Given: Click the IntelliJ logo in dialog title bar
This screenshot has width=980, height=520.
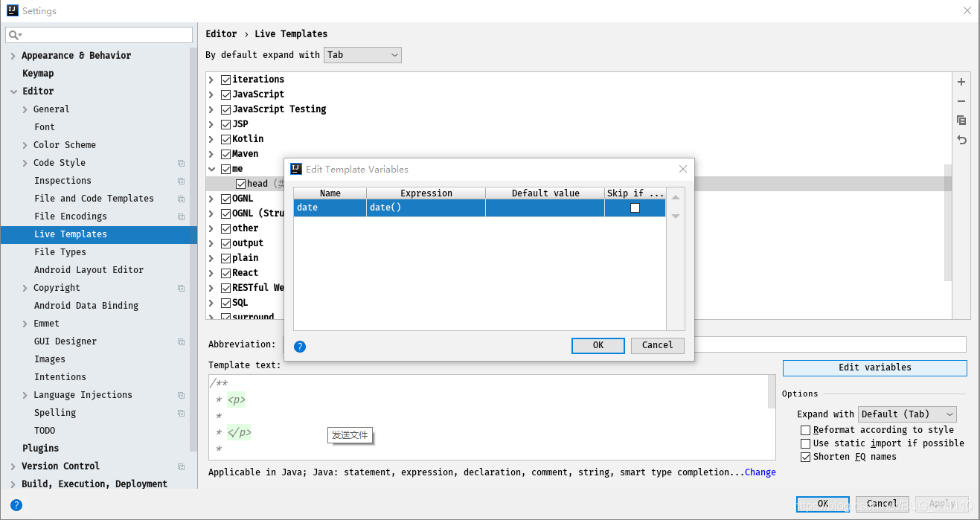Looking at the screenshot, I should tap(295, 169).
